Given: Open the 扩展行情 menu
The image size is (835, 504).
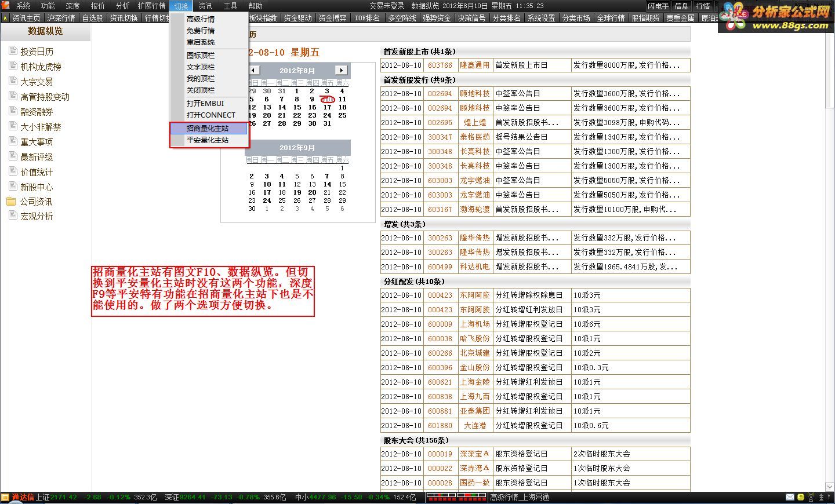Looking at the screenshot, I should (x=152, y=6).
